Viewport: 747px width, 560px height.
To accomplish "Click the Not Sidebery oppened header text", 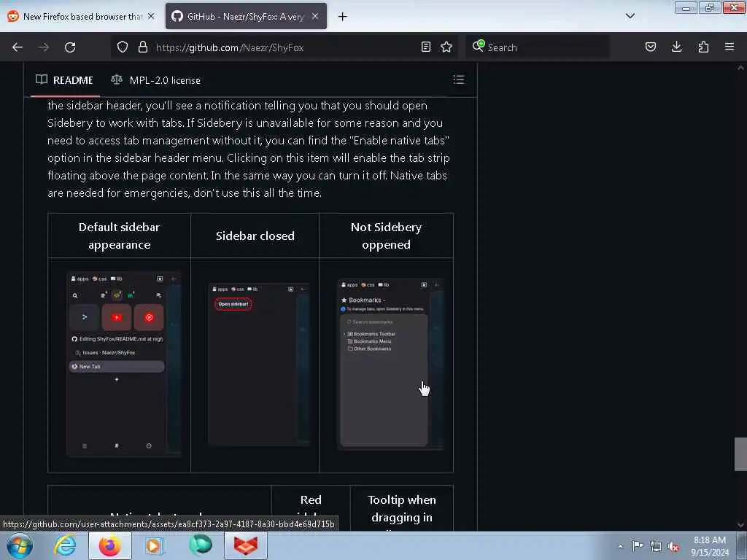I will [x=387, y=236].
